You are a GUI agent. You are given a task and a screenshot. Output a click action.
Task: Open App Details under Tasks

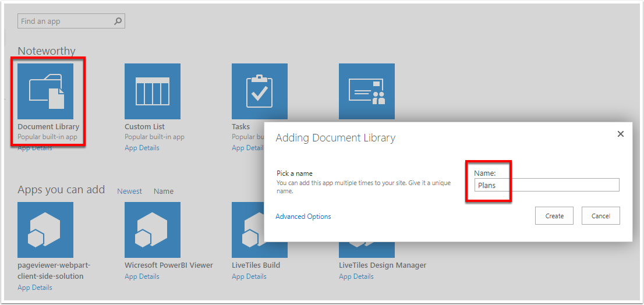tap(247, 148)
